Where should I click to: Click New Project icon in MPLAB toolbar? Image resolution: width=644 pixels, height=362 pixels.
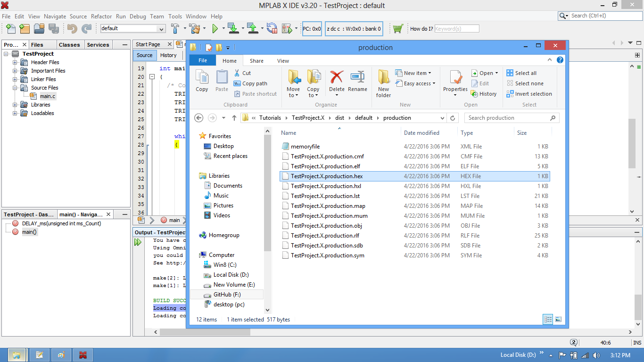(x=25, y=29)
